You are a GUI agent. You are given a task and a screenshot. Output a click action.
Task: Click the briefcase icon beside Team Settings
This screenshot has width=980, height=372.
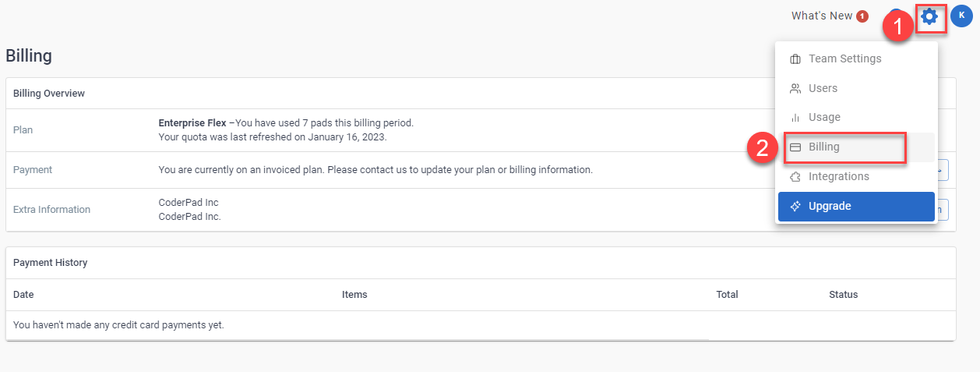point(795,59)
